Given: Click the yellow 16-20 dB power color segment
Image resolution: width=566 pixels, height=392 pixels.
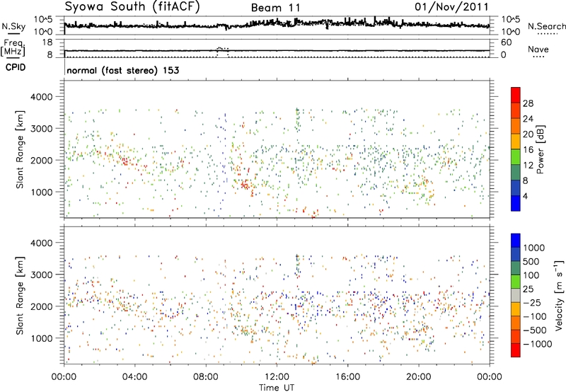Looking at the screenshot, I should pyautogui.click(x=516, y=142).
